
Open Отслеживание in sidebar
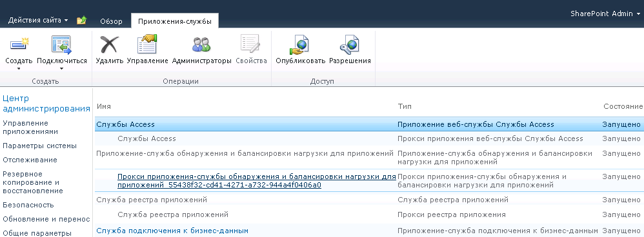[30, 160]
